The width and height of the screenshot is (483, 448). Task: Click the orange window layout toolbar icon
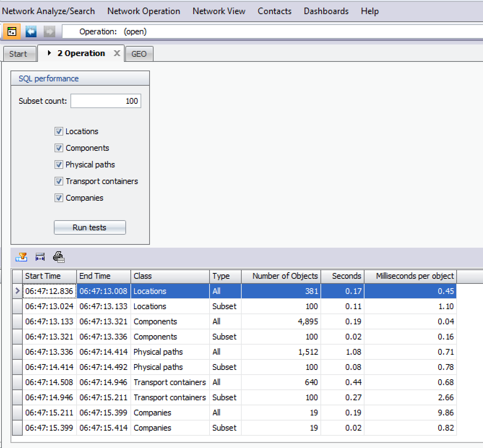coord(12,32)
